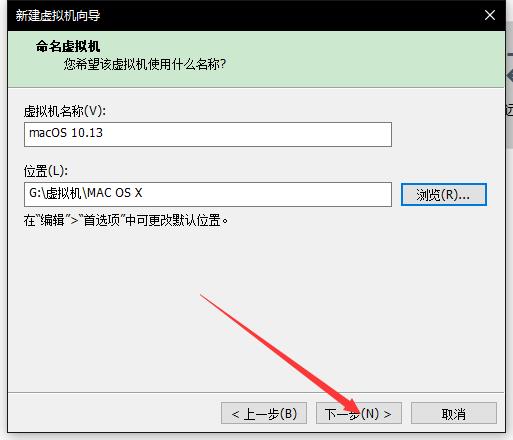Select the 虚拟机名称(V): label text
The height and width of the screenshot is (440, 513).
coord(65,111)
